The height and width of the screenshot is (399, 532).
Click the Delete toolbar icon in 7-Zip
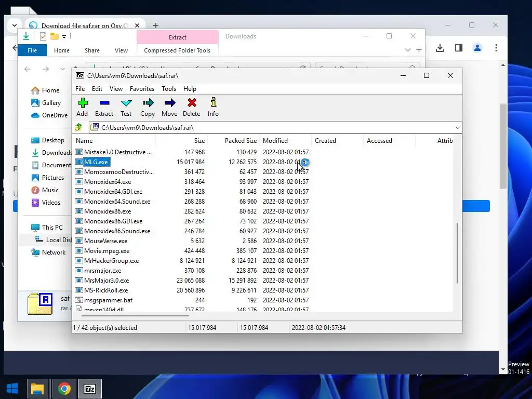click(x=191, y=107)
